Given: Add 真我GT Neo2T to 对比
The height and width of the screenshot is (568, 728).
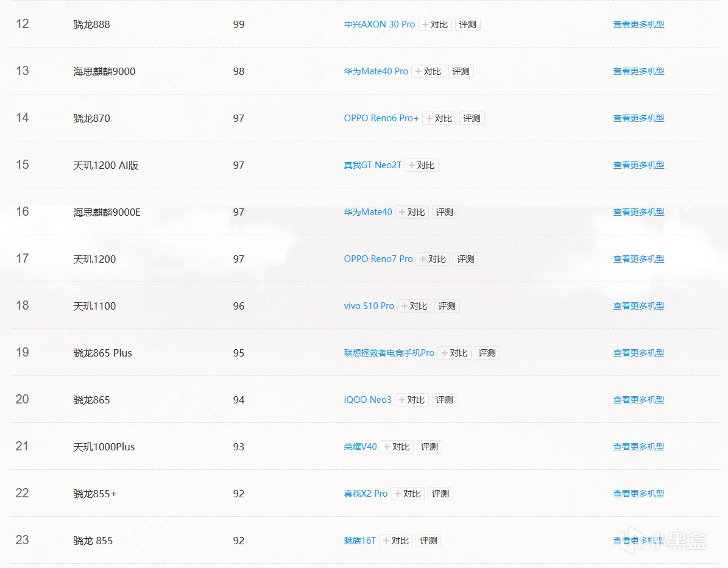Looking at the screenshot, I should tap(422, 165).
